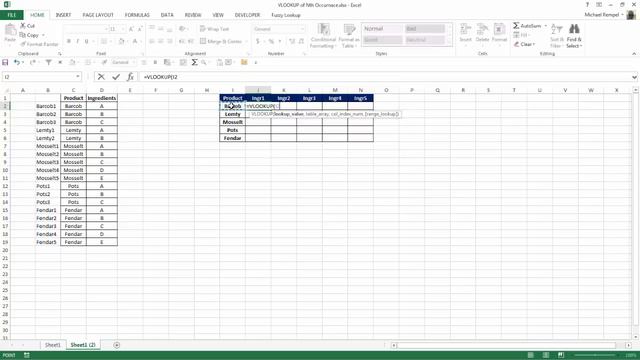Click the zoom slider in the status bar

(595, 355)
